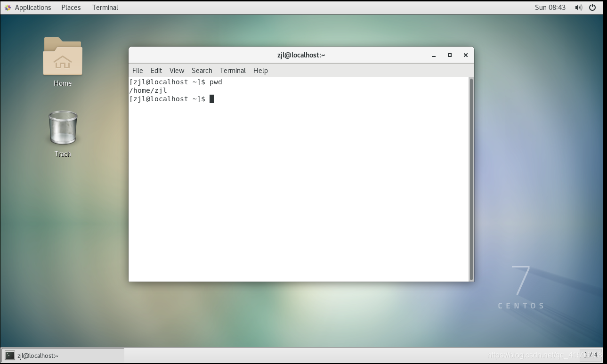The height and width of the screenshot is (364, 607).
Task: Click the terminal vertical scrollbar
Action: [471, 179]
